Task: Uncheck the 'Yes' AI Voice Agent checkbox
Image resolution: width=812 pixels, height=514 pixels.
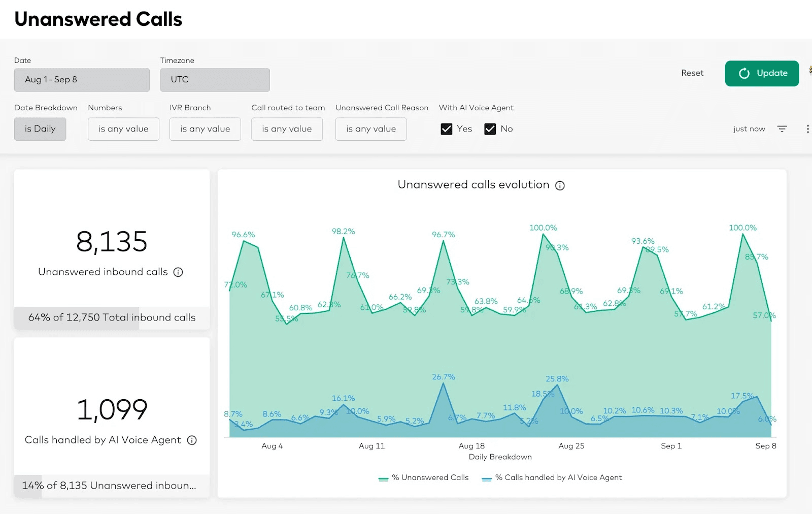Action: coord(447,129)
